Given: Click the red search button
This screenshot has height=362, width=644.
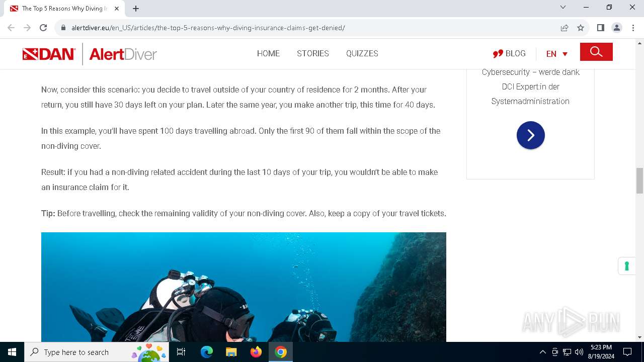Looking at the screenshot, I should coord(596,52).
